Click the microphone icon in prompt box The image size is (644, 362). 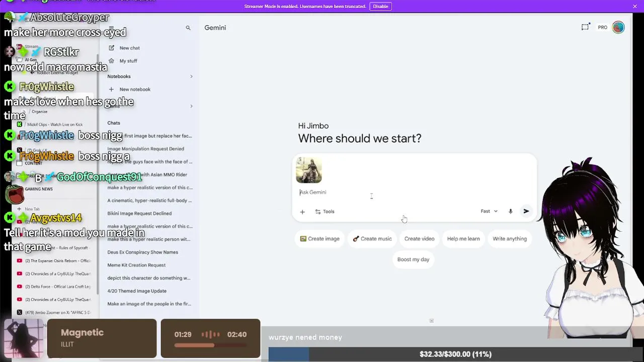coord(510,211)
